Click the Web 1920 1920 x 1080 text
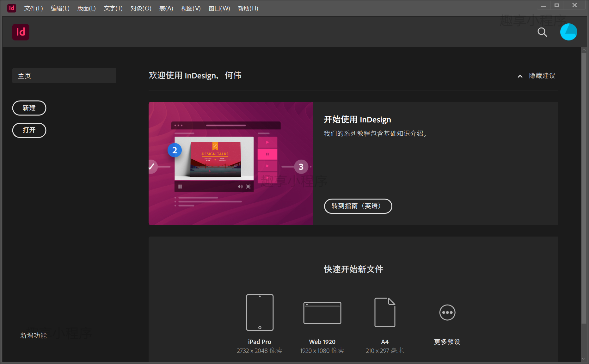The height and width of the screenshot is (364, 589). [x=322, y=346]
